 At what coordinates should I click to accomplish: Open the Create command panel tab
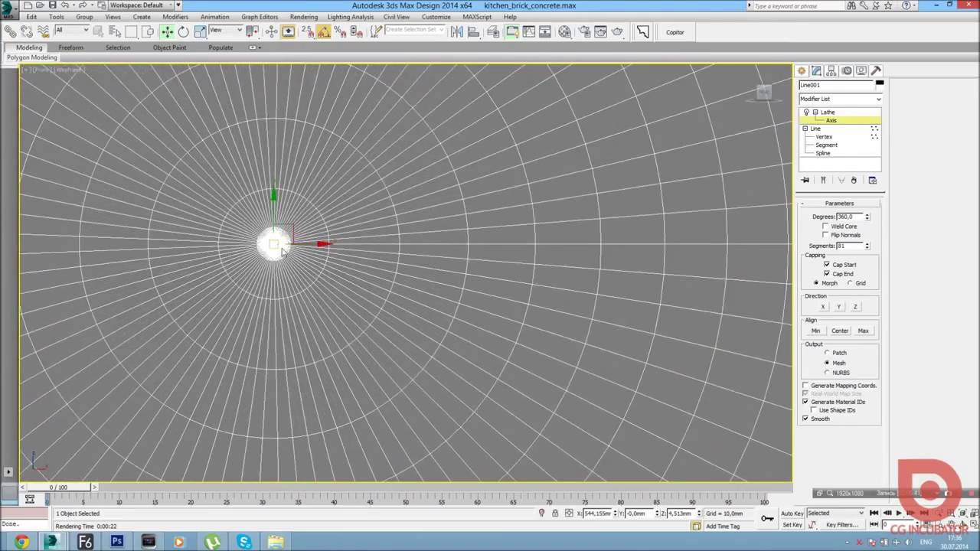click(802, 70)
